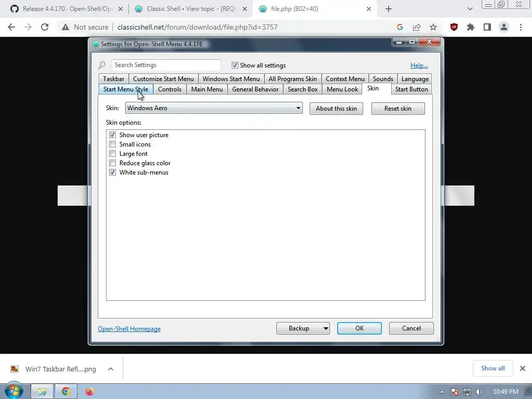Enable Small icons option

pos(113,144)
